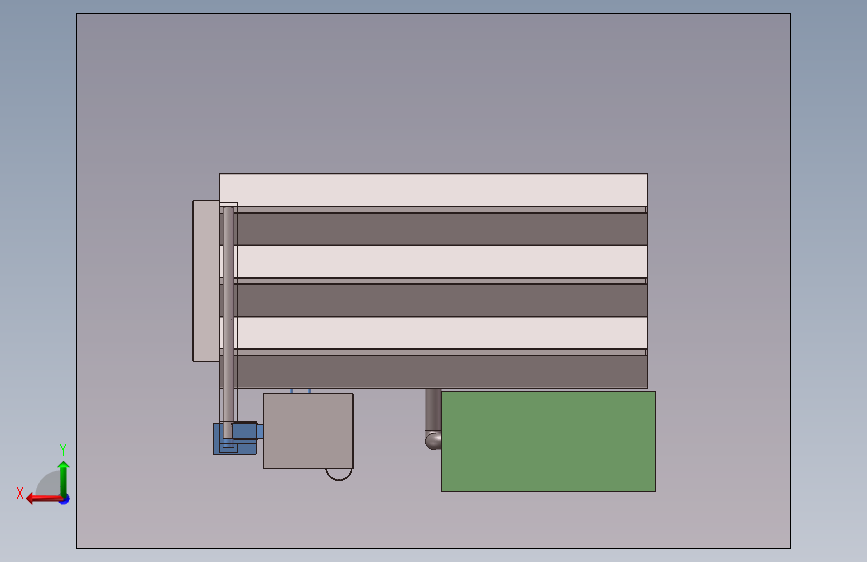
Task: Select the green rectangular block
Action: point(548,441)
